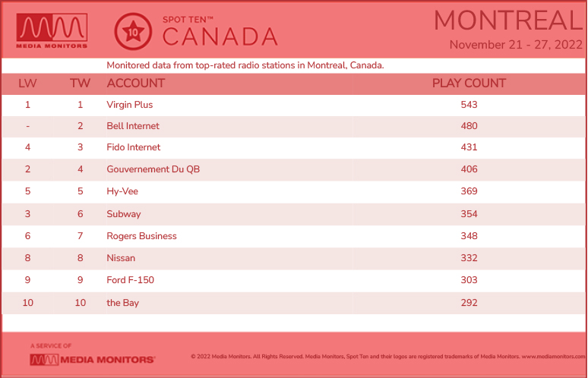Viewport: 588px width, 378px height.
Task: Open the www.mediamonitors.com footer link
Action: [553, 357]
